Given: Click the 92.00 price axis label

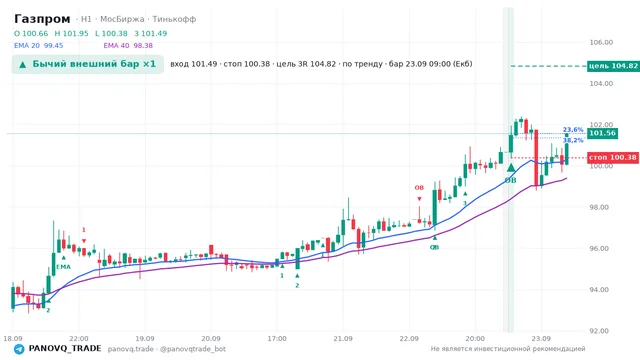Looking at the screenshot, I should (598, 331).
